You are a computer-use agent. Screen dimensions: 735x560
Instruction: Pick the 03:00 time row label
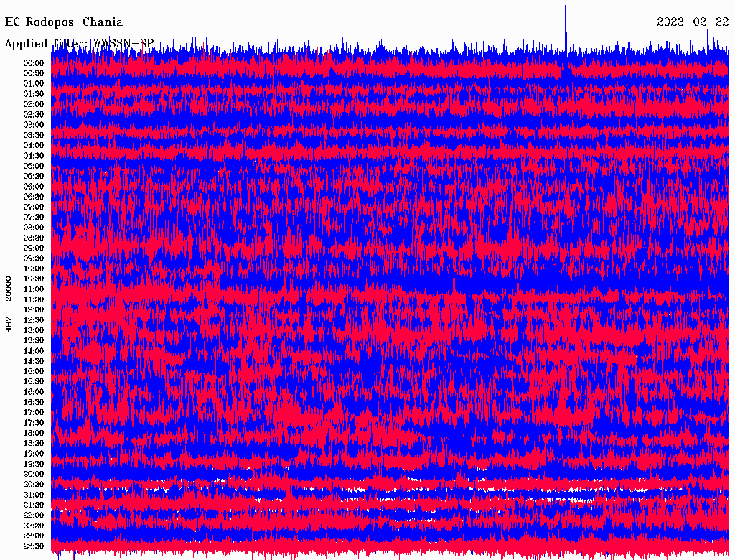tap(34, 125)
